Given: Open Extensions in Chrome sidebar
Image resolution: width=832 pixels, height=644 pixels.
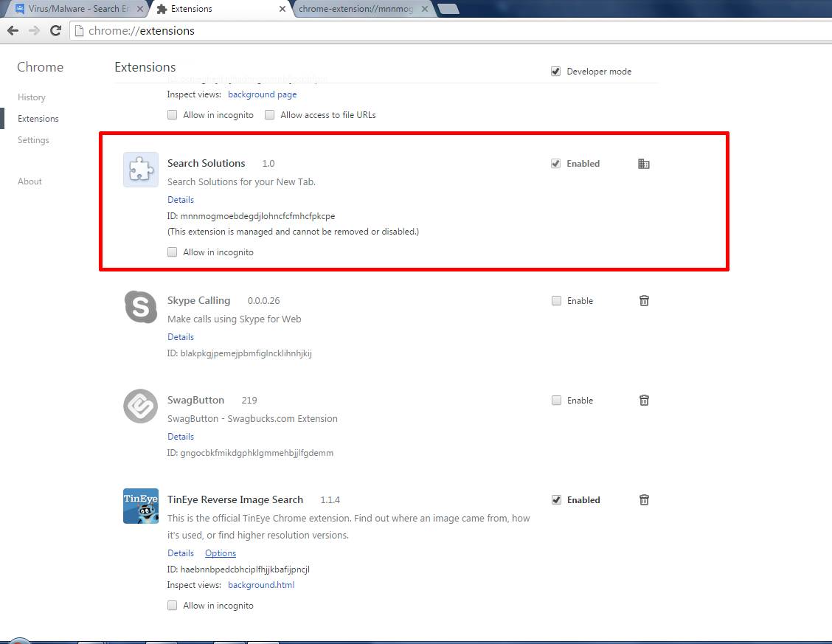Looking at the screenshot, I should [x=38, y=119].
